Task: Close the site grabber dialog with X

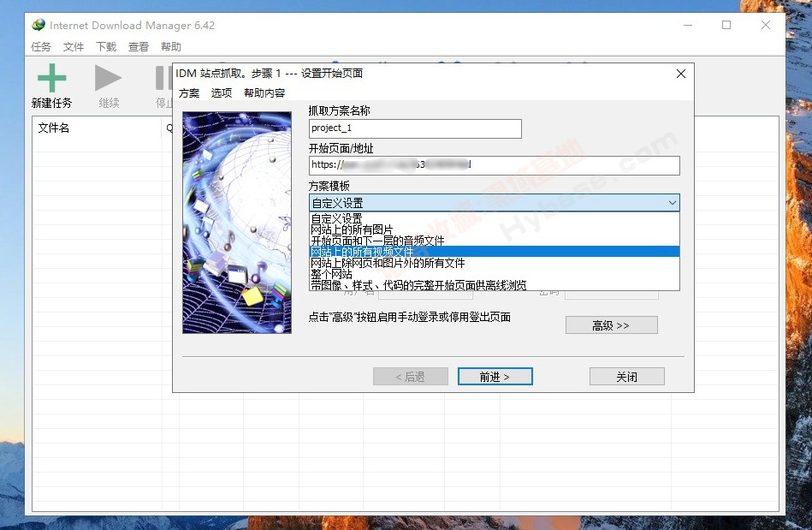Action: pyautogui.click(x=681, y=74)
